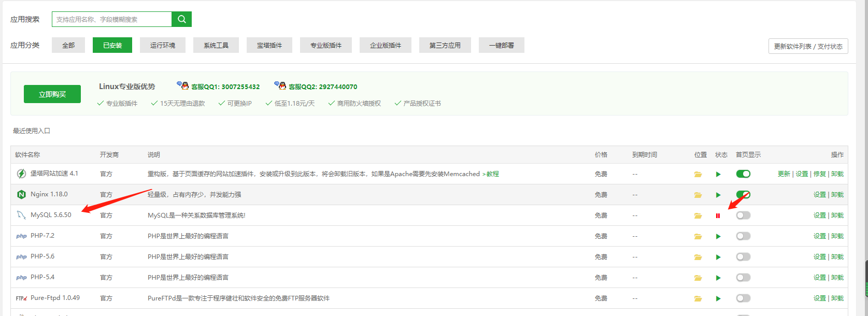The width and height of the screenshot is (868, 316).
Task: Open folder location for MySQL 5.6.50
Action: [x=698, y=216]
